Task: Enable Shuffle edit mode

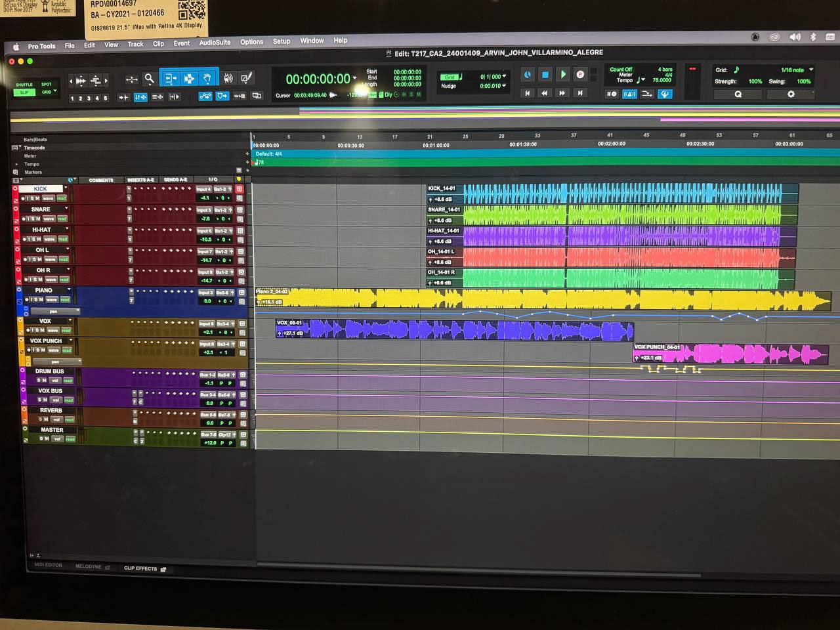Action: point(24,85)
